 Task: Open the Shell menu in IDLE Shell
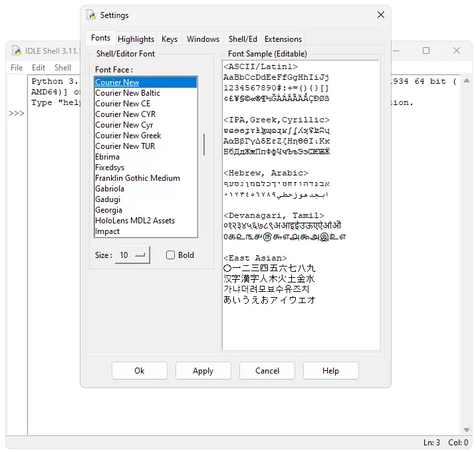(x=63, y=68)
